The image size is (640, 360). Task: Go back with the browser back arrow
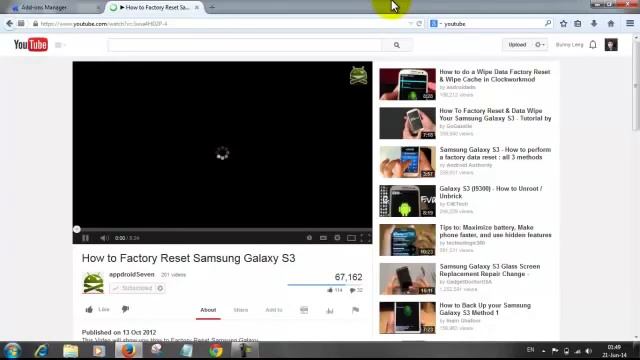click(10, 24)
